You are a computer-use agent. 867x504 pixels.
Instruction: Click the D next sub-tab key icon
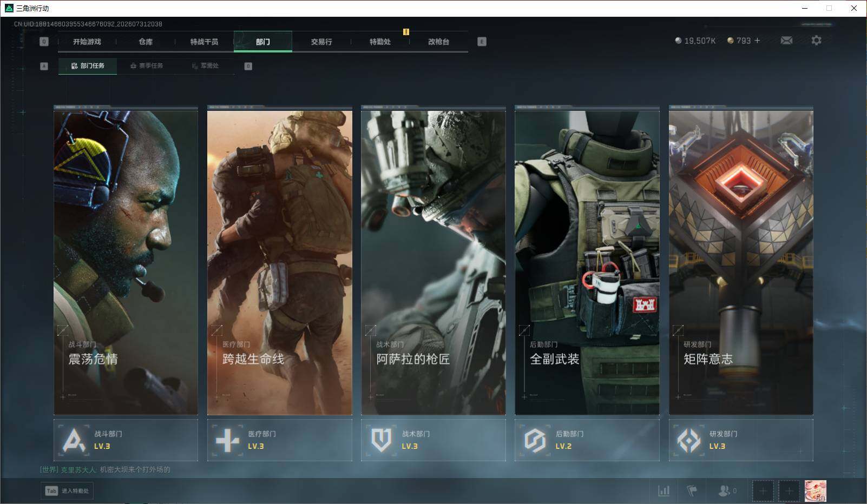pyautogui.click(x=248, y=66)
